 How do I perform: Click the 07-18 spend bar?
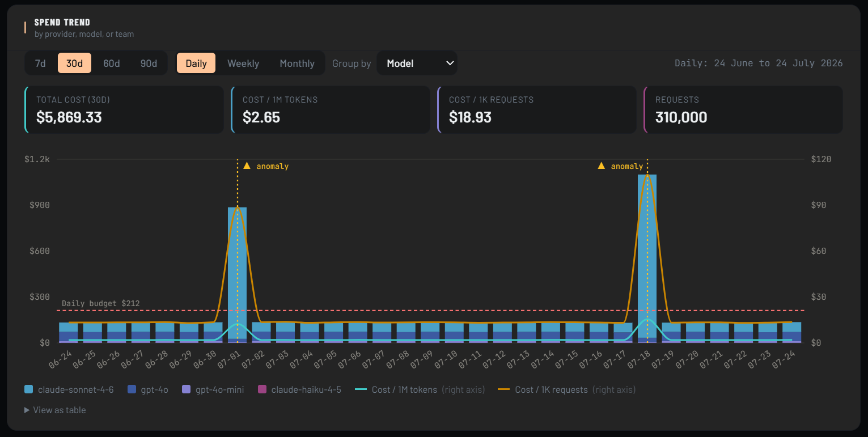[x=647, y=258]
